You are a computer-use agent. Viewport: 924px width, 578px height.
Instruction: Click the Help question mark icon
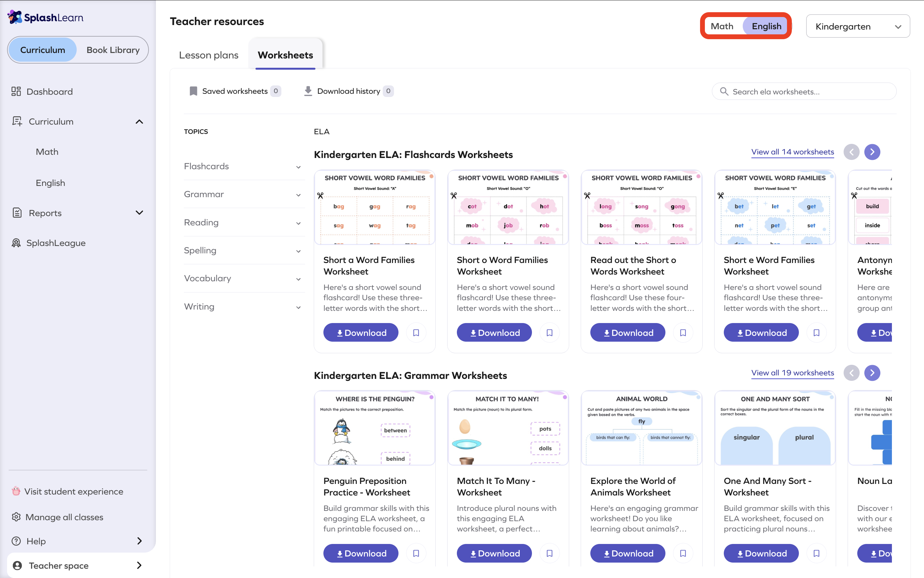[16, 541]
